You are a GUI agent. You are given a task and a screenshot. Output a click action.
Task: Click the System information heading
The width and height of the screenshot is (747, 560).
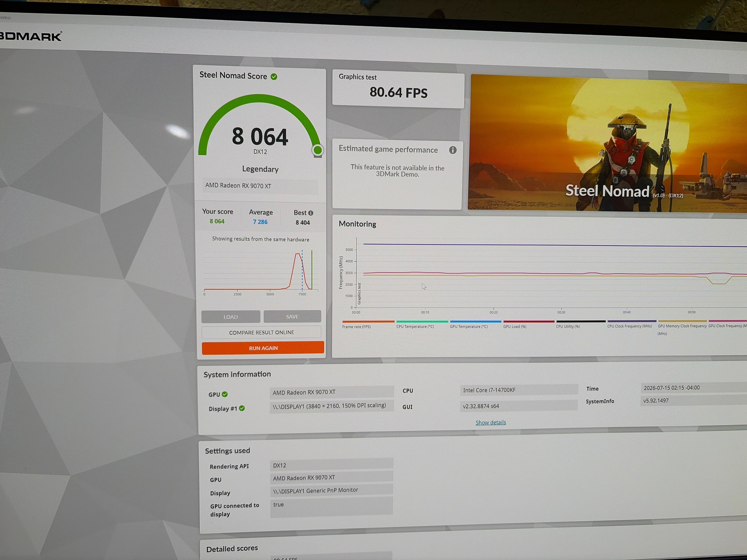pos(237,374)
